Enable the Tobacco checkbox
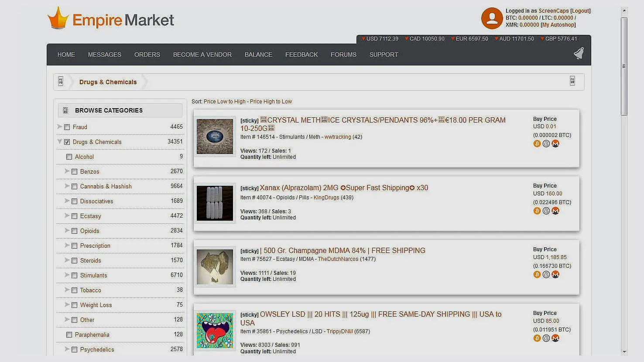 pyautogui.click(x=75, y=290)
